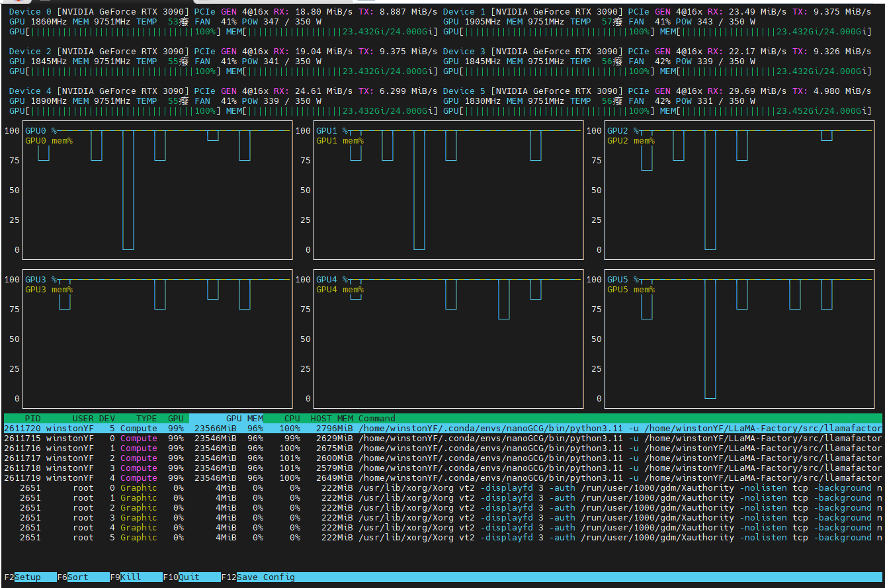Viewport: 885px width, 588px height.
Task: Click the "GPU 1860MHz" clock reading
Action: pyautogui.click(x=38, y=22)
